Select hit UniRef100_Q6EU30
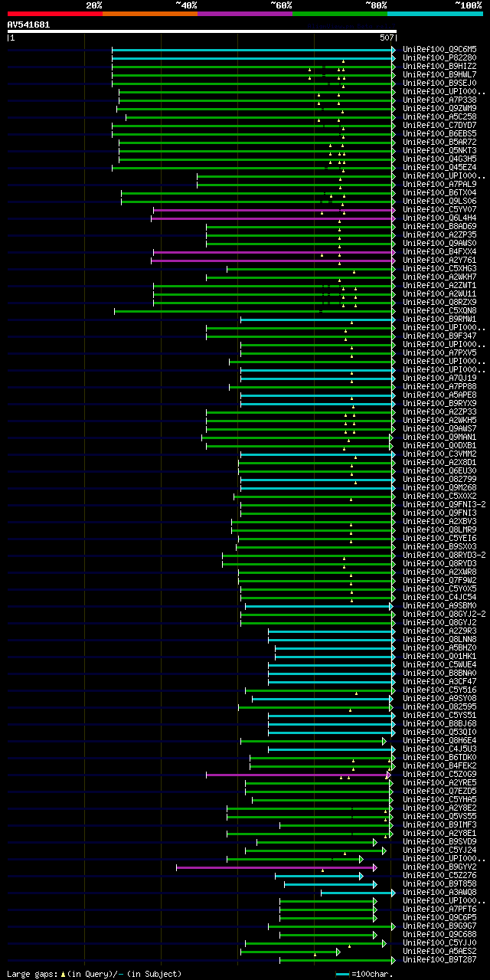 439,471
